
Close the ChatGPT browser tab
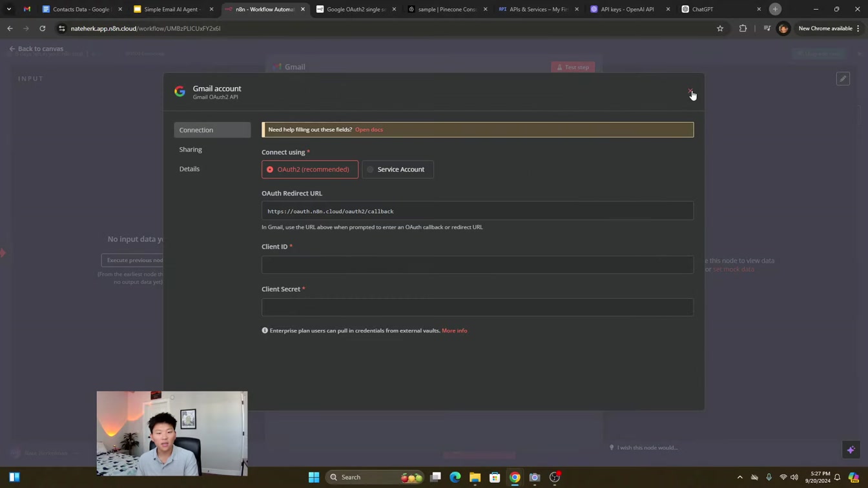(759, 9)
